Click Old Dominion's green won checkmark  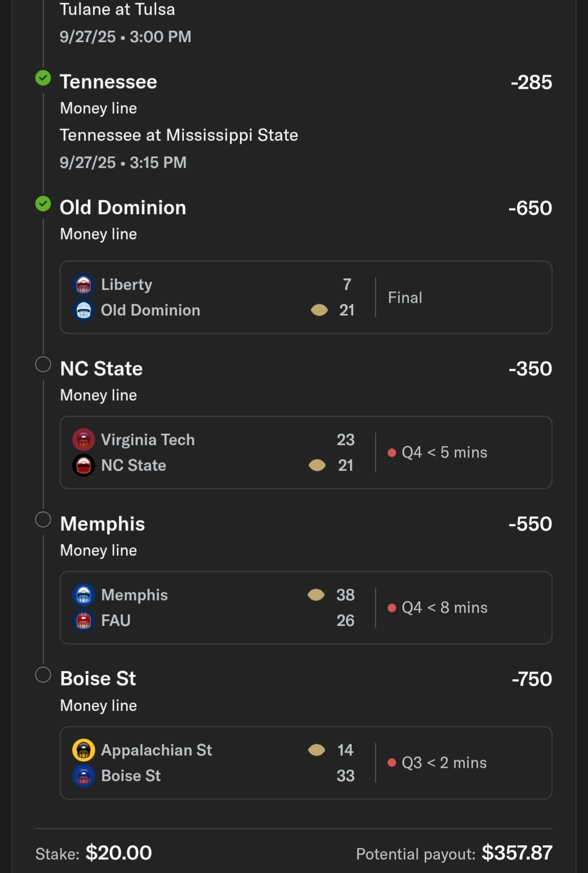click(43, 204)
